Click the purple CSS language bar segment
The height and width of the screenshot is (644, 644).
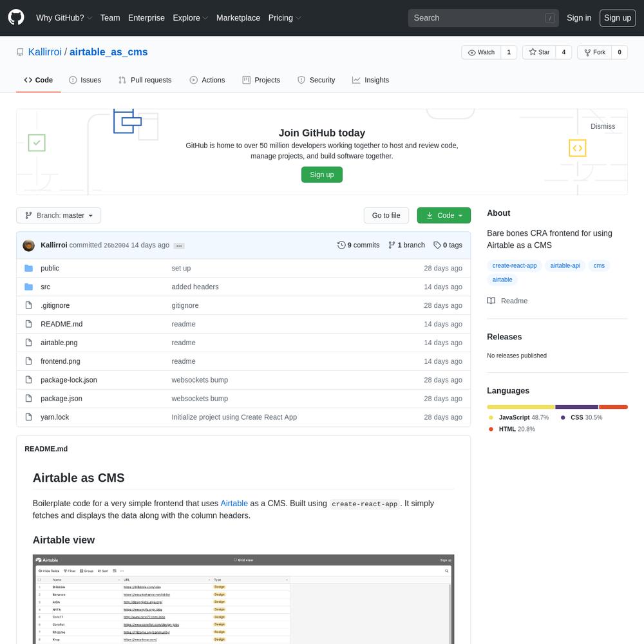click(x=576, y=407)
